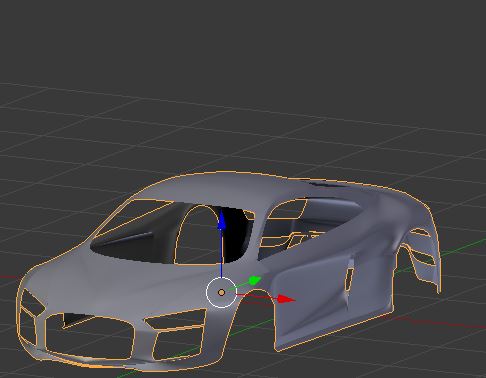The height and width of the screenshot is (378, 486).
Task: Click the white gizmo center circle
Action: (x=221, y=292)
